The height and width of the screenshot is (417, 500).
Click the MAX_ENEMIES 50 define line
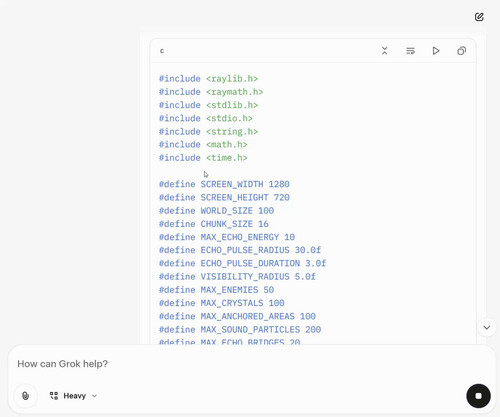click(x=216, y=290)
